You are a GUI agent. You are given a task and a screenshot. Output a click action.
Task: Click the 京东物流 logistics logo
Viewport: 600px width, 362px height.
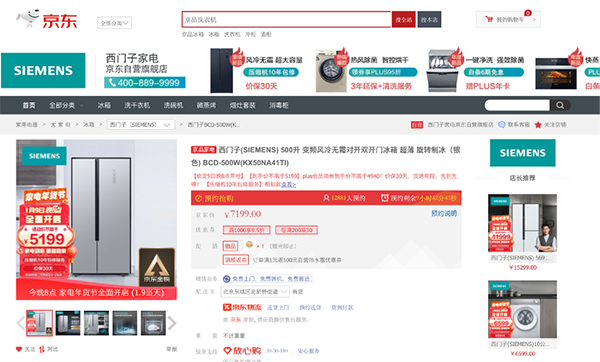(x=242, y=307)
